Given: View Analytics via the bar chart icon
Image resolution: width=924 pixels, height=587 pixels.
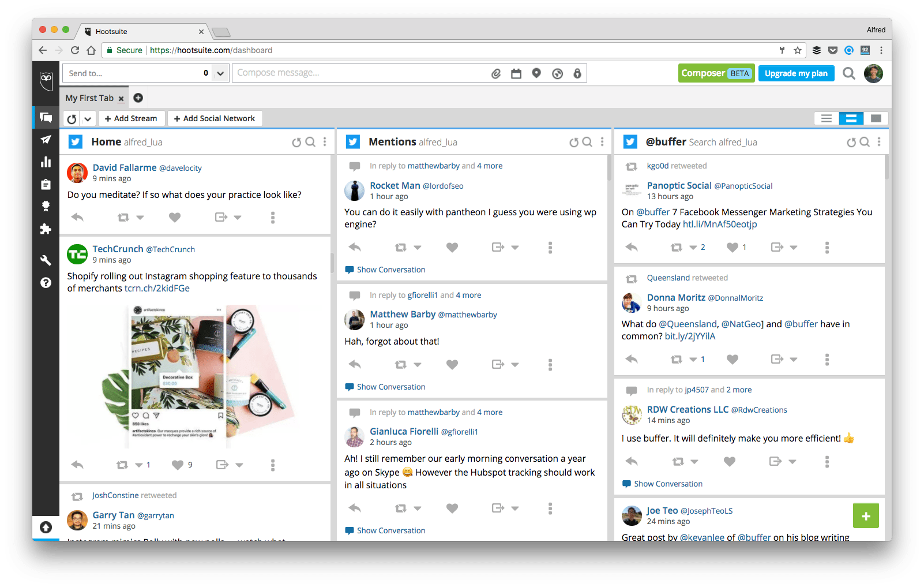Looking at the screenshot, I should [46, 162].
